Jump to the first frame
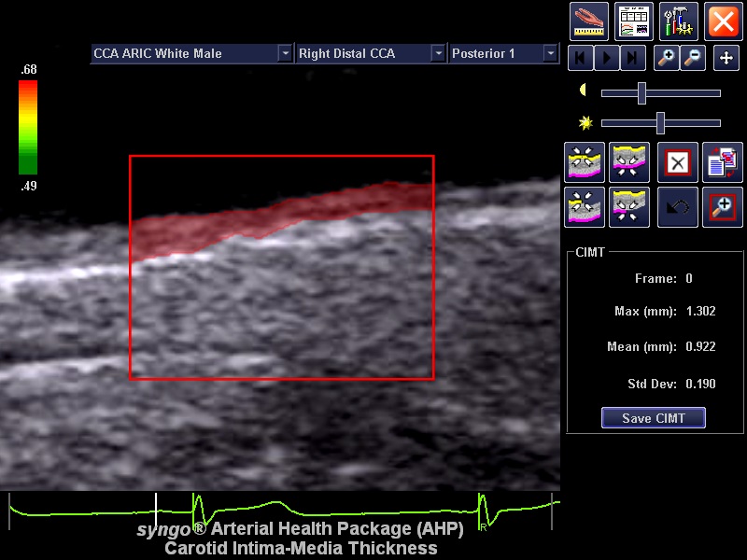The width and height of the screenshot is (747, 560). (x=581, y=58)
